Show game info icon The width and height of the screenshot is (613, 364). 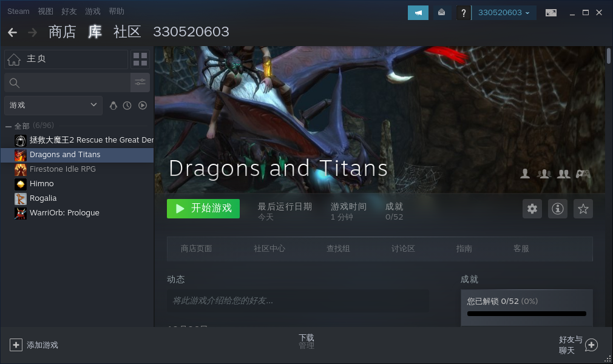point(558,209)
